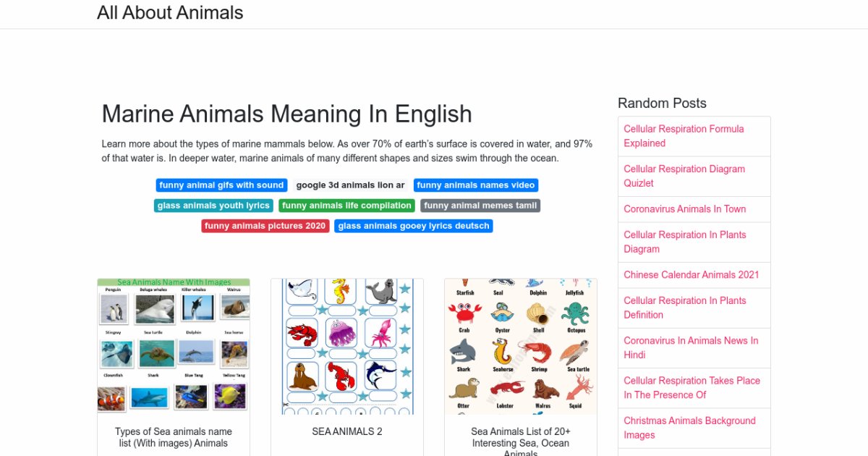The width and height of the screenshot is (868, 456).
Task: Open Cellular Respiration Formula Explained post
Action: click(x=684, y=136)
